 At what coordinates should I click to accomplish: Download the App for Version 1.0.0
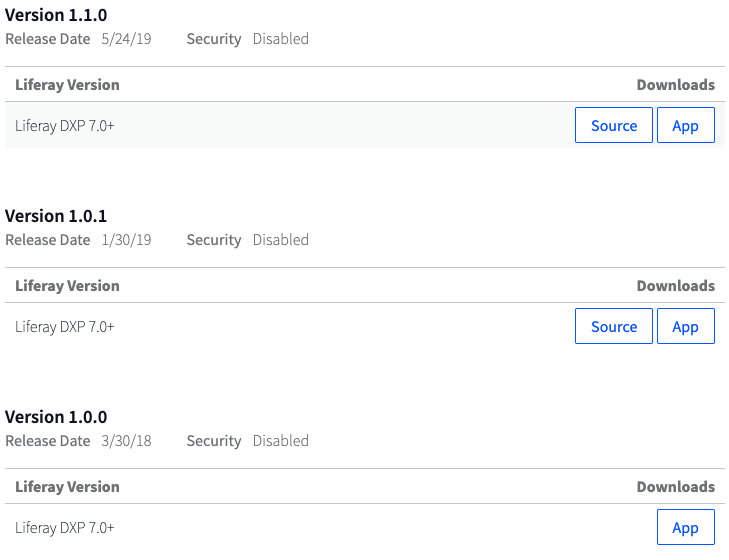(x=686, y=527)
